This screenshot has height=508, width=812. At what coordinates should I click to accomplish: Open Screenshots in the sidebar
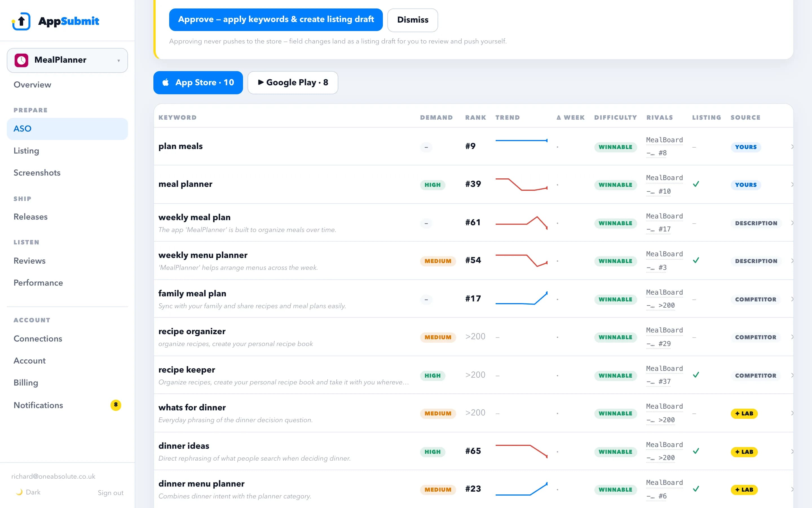[x=67, y=173]
